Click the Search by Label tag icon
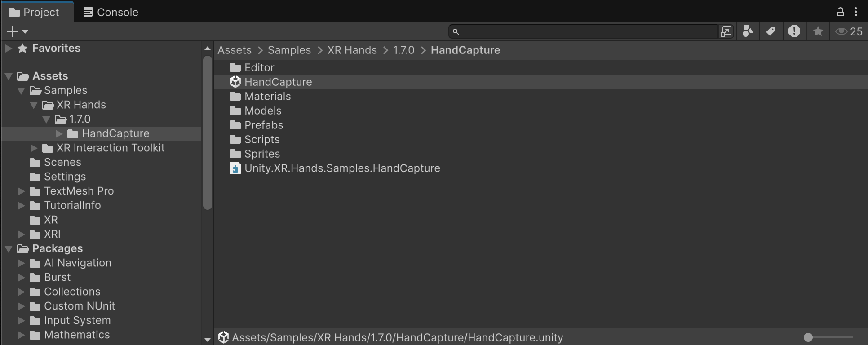868x345 pixels. [x=771, y=31]
